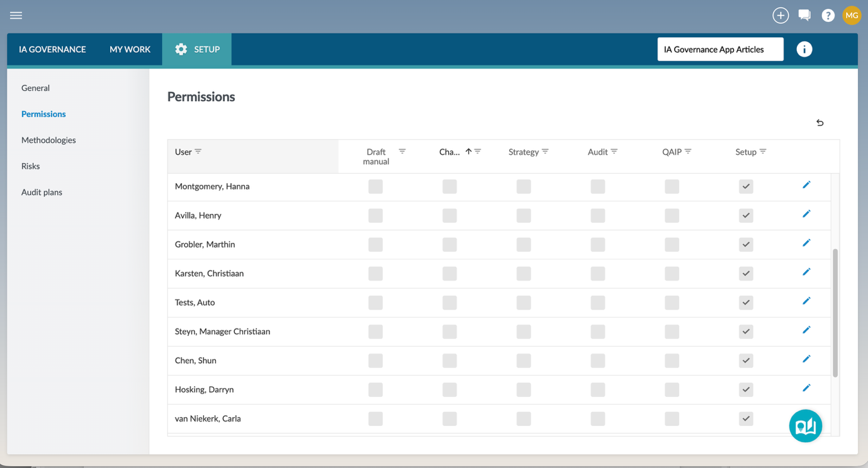
Task: Check Audit permission for Tests, Auto
Action: pyautogui.click(x=598, y=303)
